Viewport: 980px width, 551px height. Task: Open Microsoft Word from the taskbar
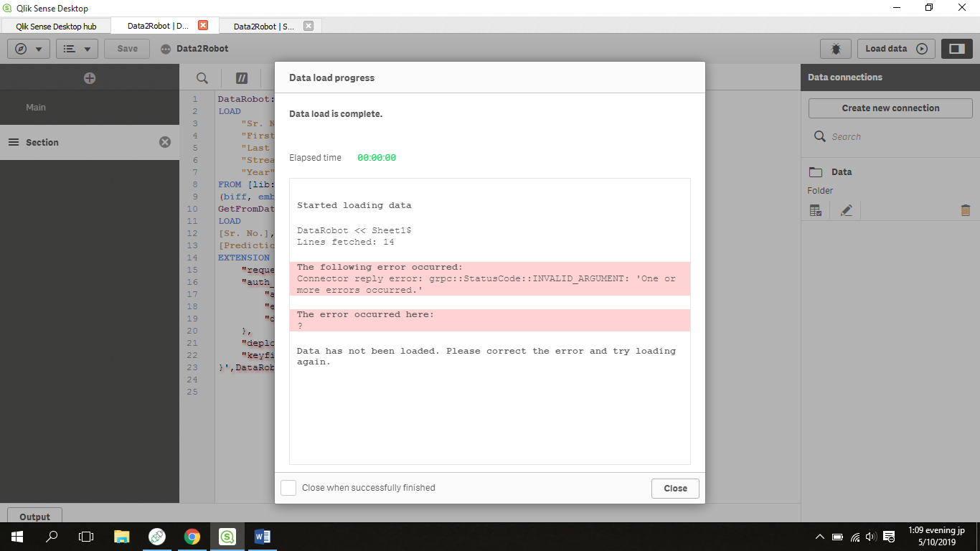263,536
